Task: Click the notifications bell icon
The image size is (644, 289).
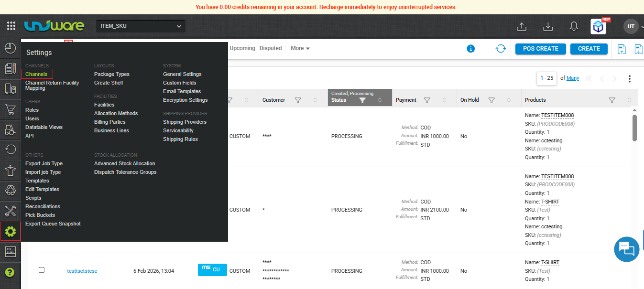Action: (574, 27)
